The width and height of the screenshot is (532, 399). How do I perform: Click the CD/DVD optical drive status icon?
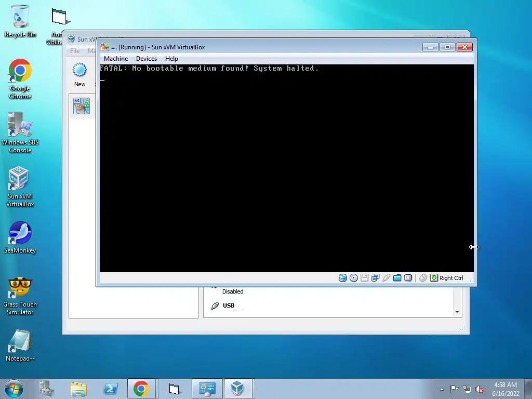pos(353,278)
